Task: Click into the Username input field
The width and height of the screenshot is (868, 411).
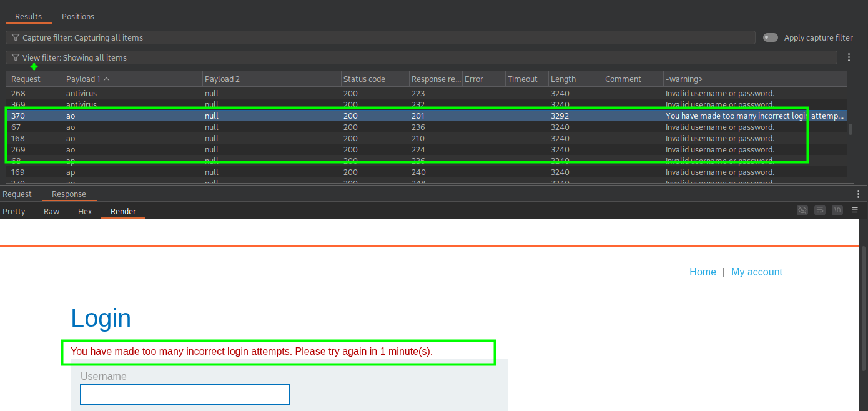Action: pos(185,395)
